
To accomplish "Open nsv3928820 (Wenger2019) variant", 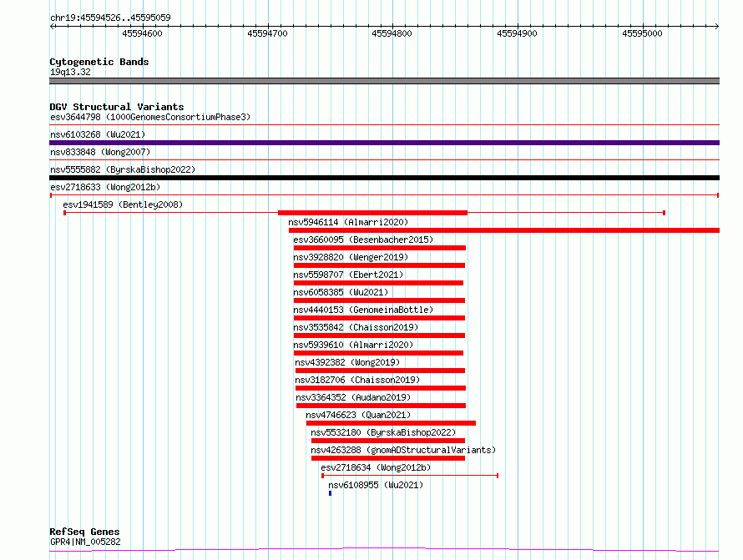I will coord(351,257).
